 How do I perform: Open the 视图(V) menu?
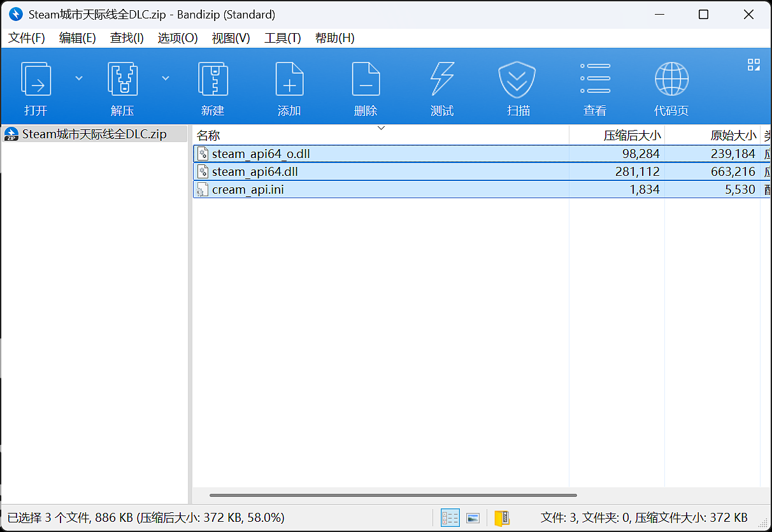point(231,38)
